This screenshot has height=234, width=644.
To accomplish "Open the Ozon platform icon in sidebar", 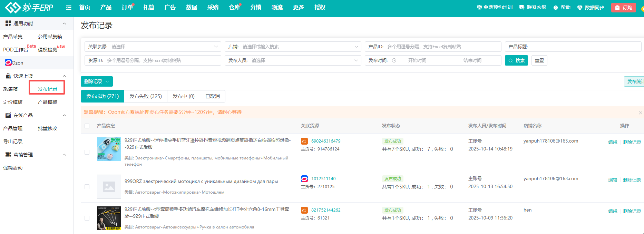I will [x=8, y=62].
